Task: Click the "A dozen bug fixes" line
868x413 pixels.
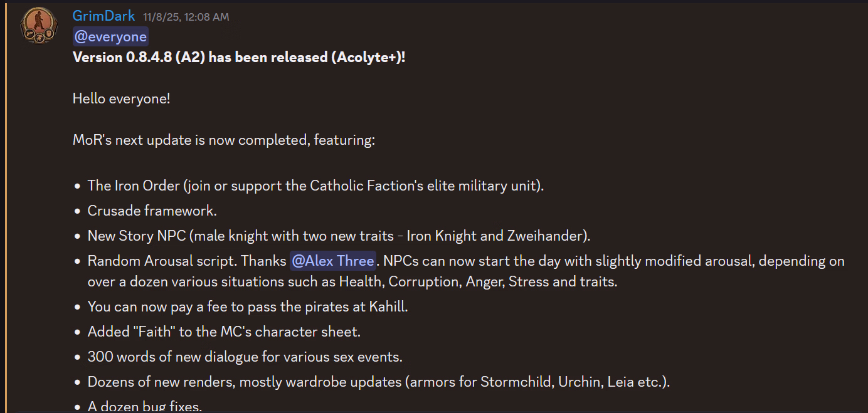Action: pyautogui.click(x=145, y=406)
